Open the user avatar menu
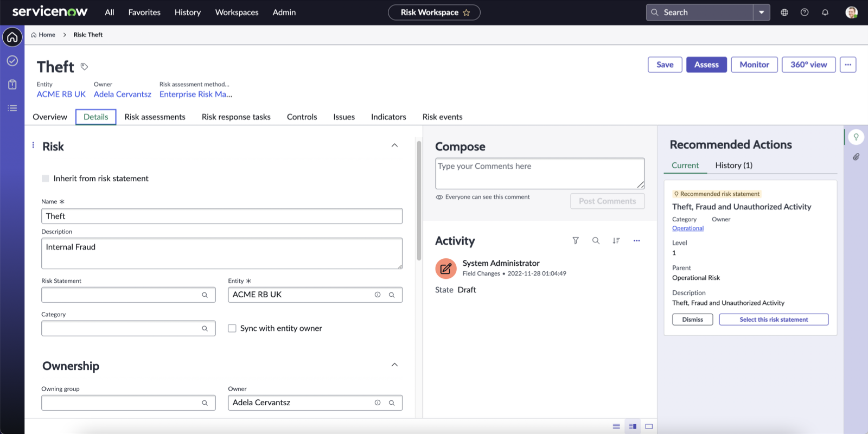The width and height of the screenshot is (868, 434). (852, 12)
